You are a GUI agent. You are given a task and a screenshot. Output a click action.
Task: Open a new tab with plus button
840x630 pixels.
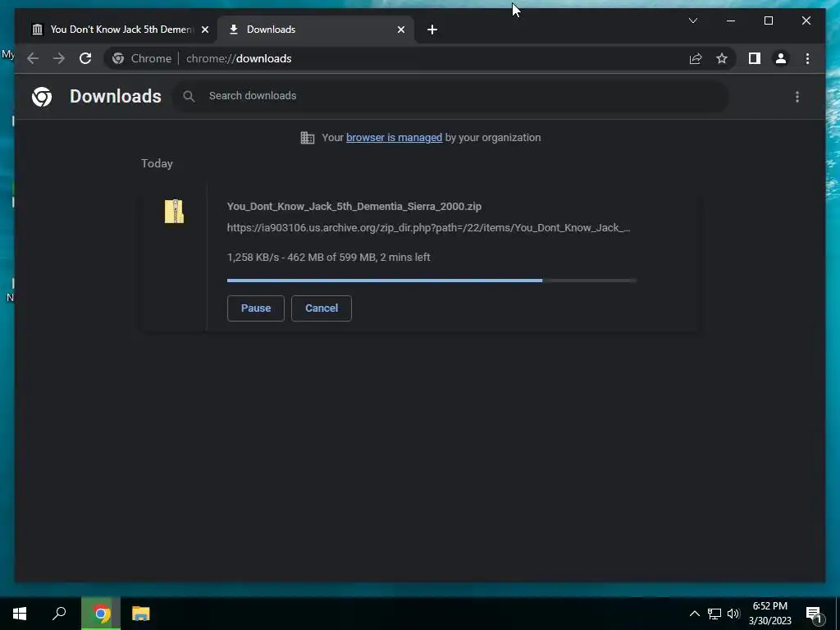(432, 30)
